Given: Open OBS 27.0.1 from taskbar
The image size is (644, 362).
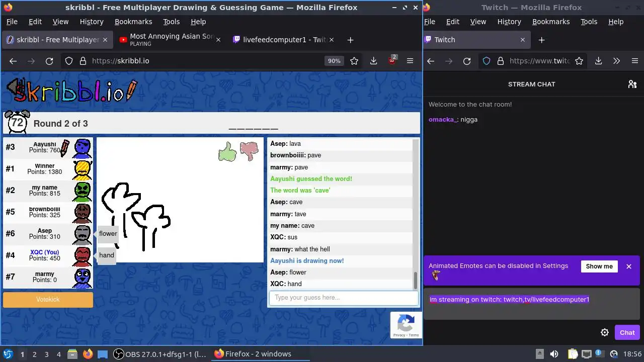Looking at the screenshot, I should (x=160, y=354).
